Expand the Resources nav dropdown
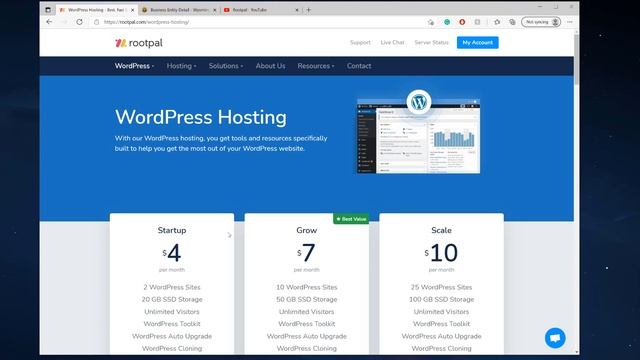640x360 pixels. pyautogui.click(x=316, y=66)
